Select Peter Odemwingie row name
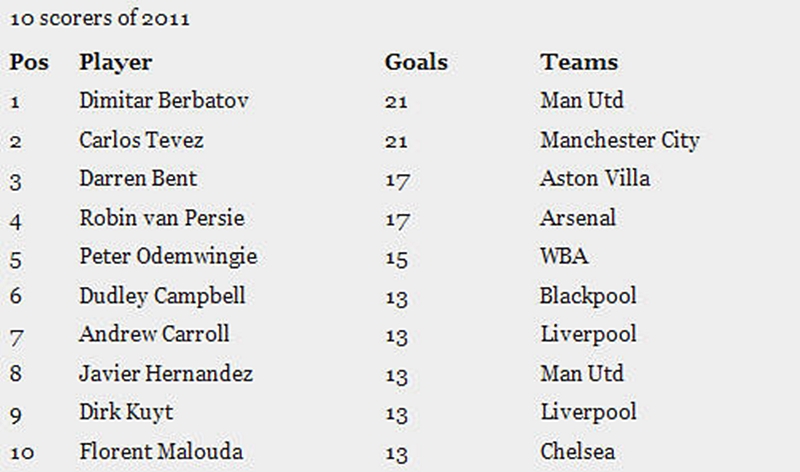The image size is (800, 472). [168, 257]
